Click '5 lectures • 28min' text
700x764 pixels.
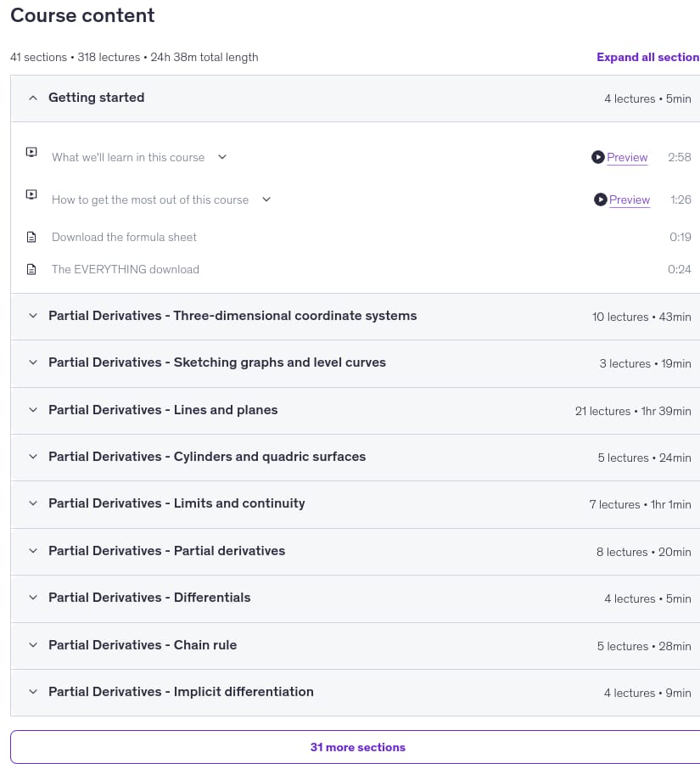tap(644, 646)
